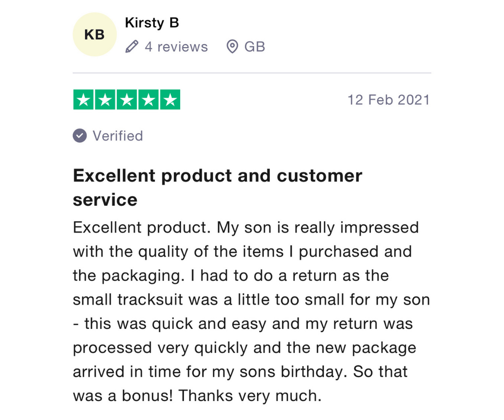Click the location pin icon
This screenshot has width=504, height=420.
click(233, 47)
